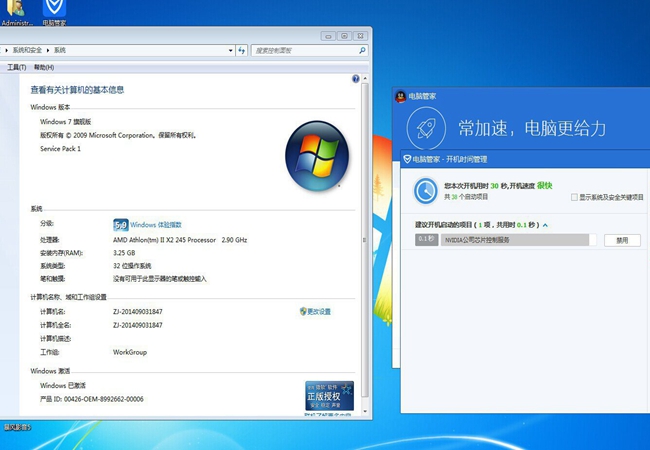Enable 显示系统及安全关键项目 checkbox
This screenshot has width=650, height=450.
click(574, 197)
